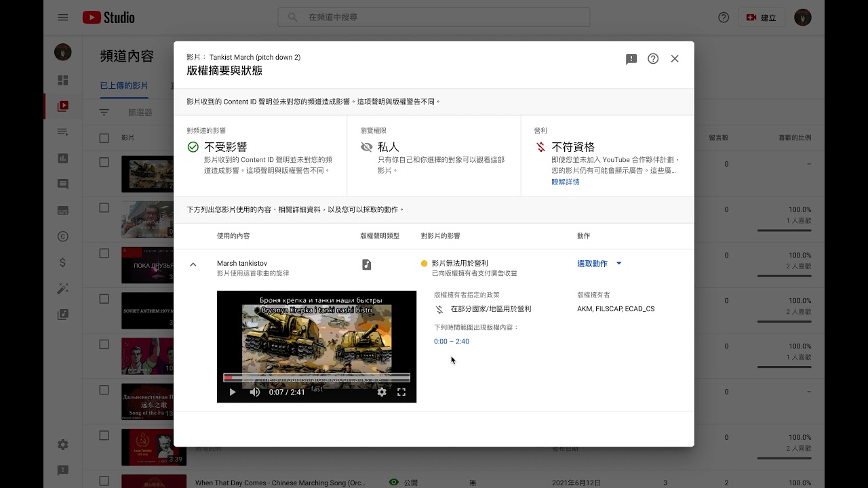The image size is (868, 488).
Task: Open the help icon in the top bar
Action: point(724,18)
